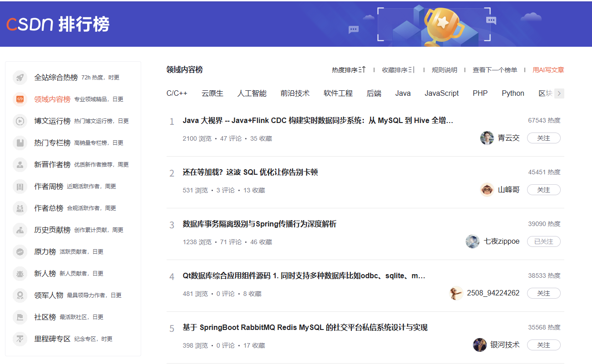
Task: Open article 基于 SpringBoot RabbitMQ Redis MySQL
Action: (305, 328)
